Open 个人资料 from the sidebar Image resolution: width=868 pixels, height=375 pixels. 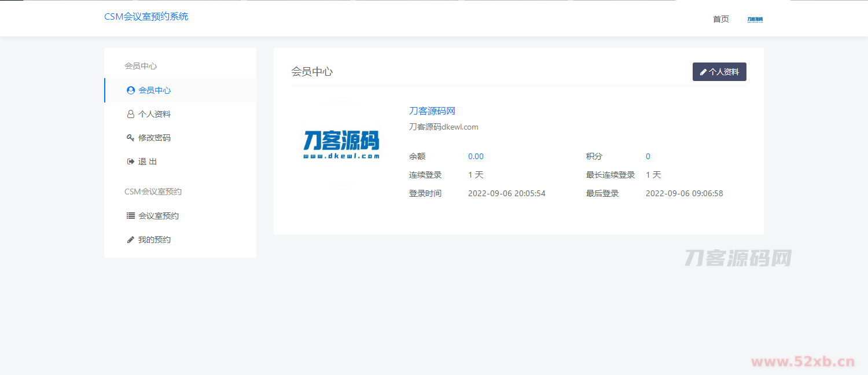[x=155, y=114]
